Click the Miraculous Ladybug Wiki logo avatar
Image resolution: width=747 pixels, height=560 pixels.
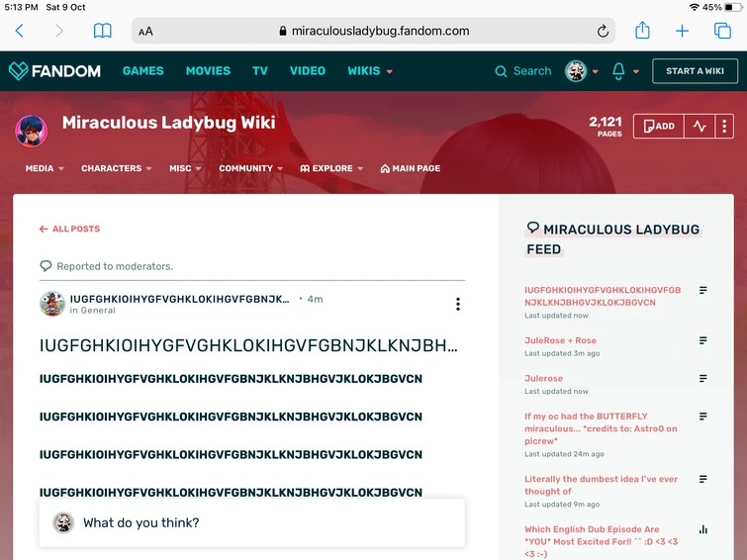click(32, 131)
